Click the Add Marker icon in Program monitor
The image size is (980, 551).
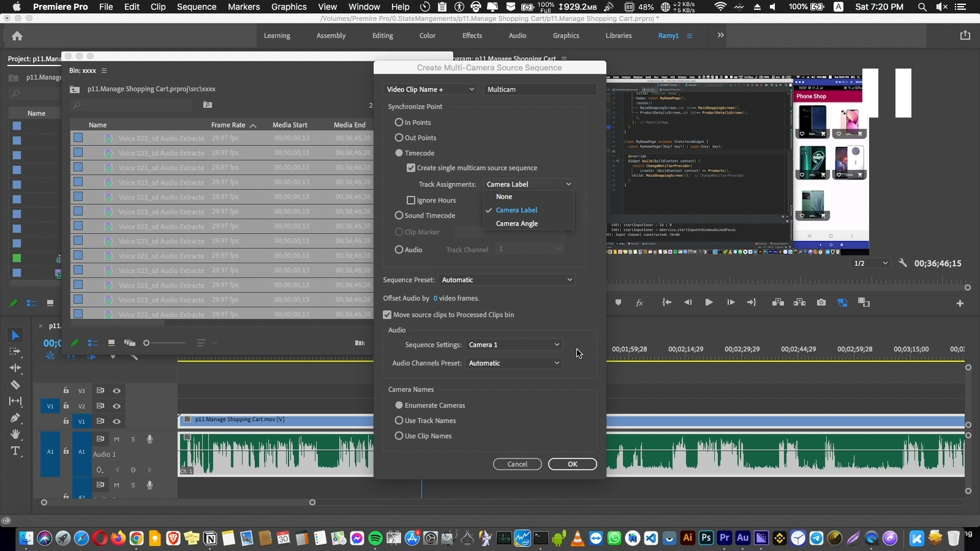618,302
